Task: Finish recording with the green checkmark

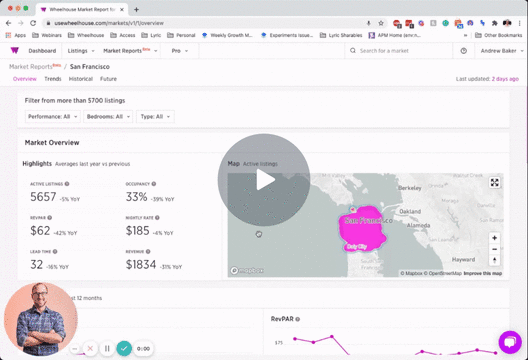Action: [x=124, y=349]
